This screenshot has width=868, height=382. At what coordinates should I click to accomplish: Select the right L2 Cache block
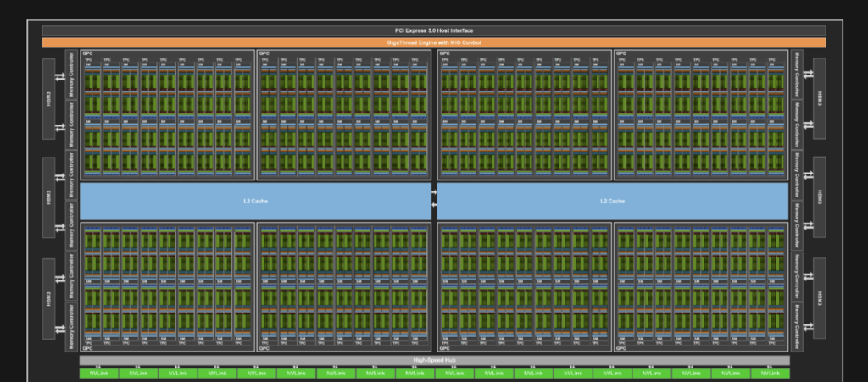click(x=613, y=202)
